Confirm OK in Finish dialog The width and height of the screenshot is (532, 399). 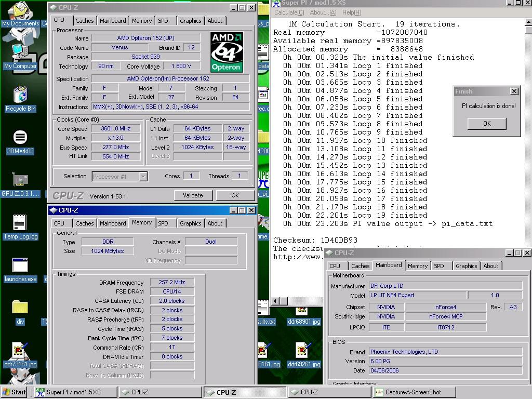487,124
